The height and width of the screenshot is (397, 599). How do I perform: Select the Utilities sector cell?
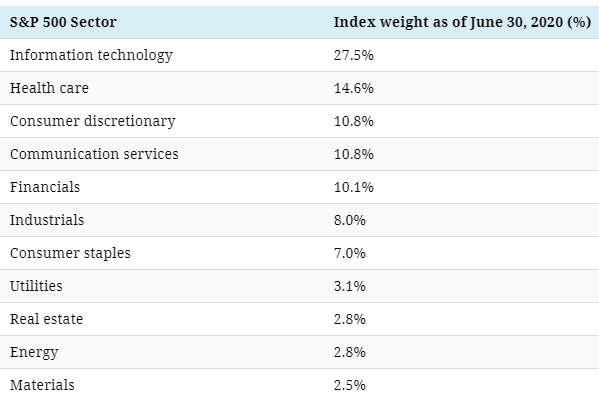pos(36,286)
